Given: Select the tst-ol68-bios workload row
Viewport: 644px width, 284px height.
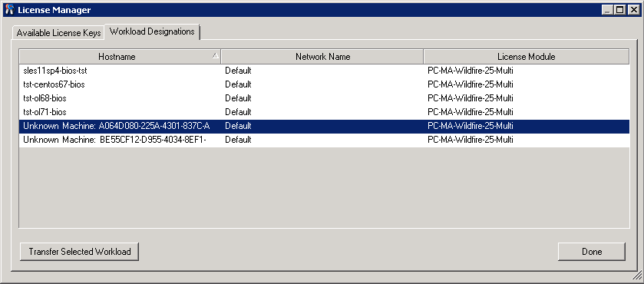Looking at the screenshot, I should pos(324,98).
